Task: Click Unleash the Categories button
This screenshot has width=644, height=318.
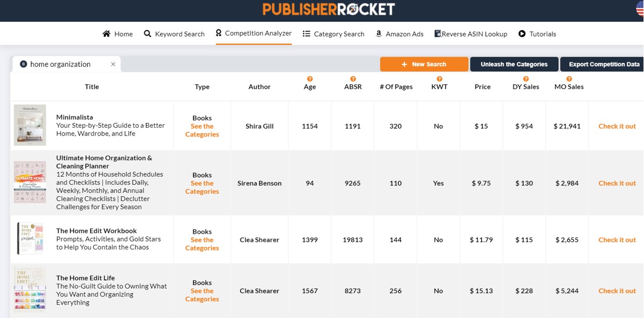Action: [514, 64]
